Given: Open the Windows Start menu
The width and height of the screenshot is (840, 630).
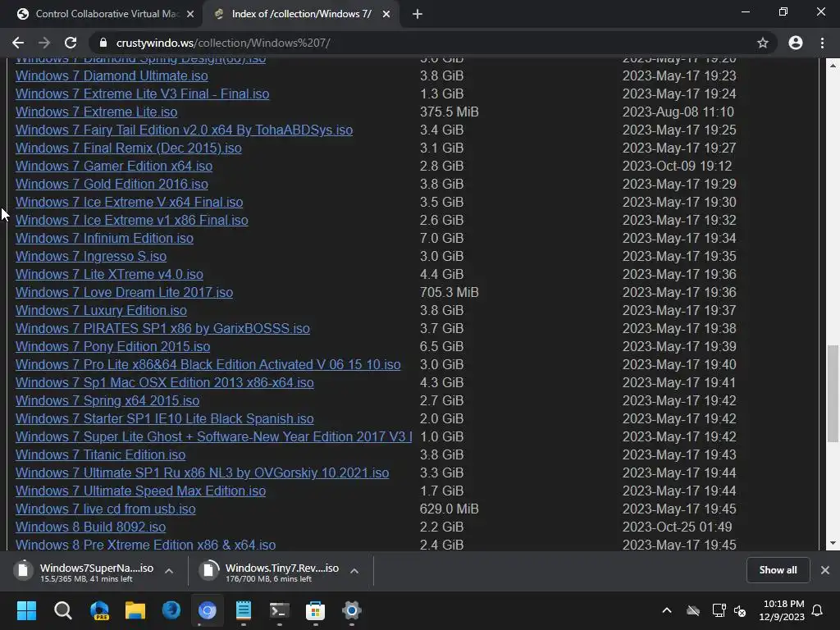Looking at the screenshot, I should tap(26, 610).
